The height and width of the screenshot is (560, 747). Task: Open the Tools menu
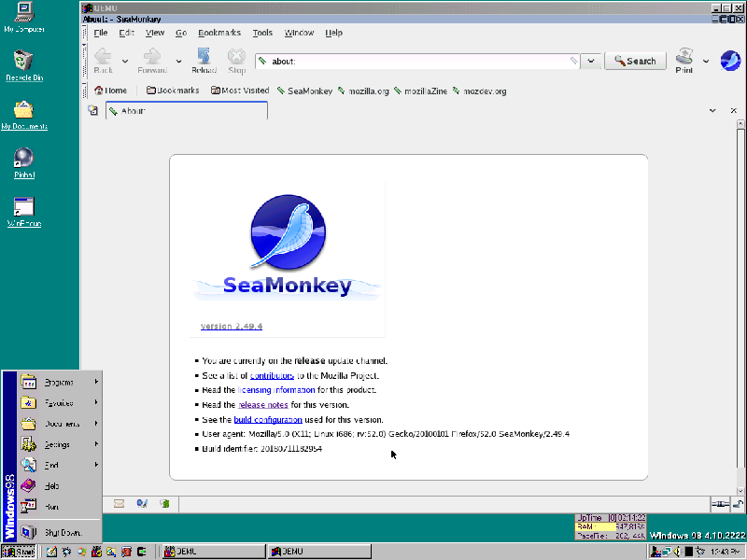coord(262,33)
